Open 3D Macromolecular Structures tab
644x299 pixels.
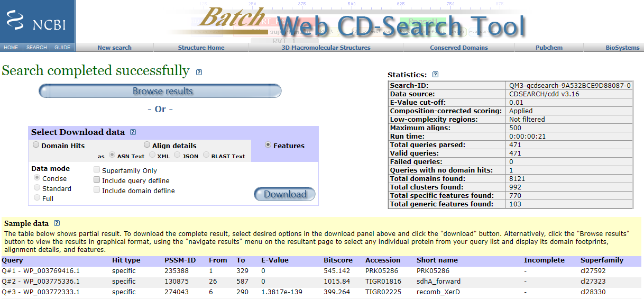point(326,48)
